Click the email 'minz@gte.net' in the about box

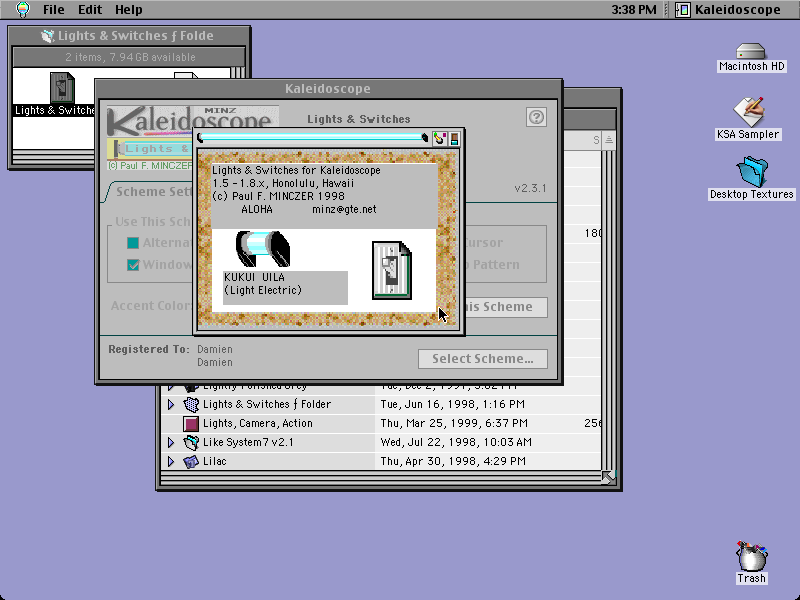click(344, 210)
